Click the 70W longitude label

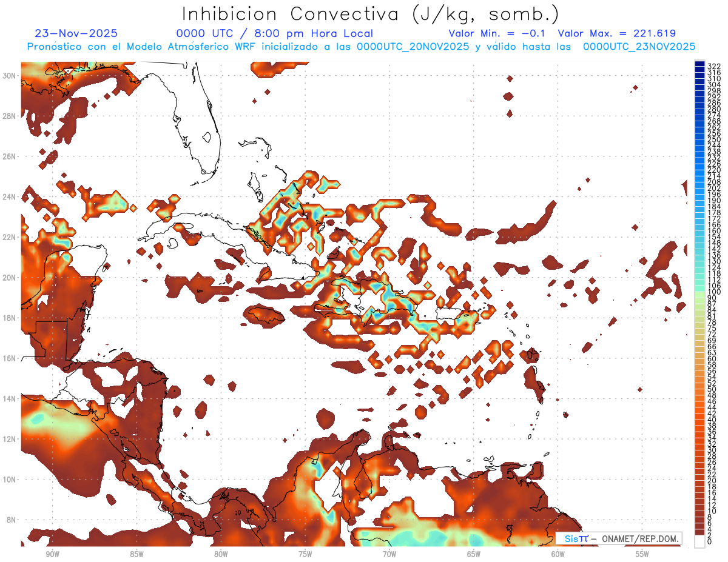389,554
